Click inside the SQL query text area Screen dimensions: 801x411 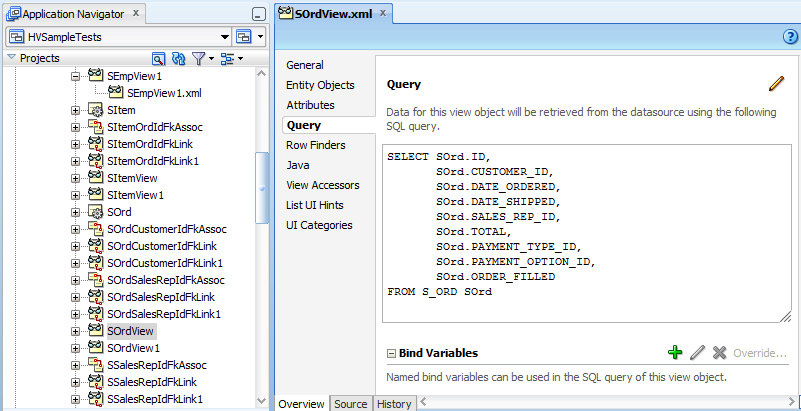tap(586, 233)
